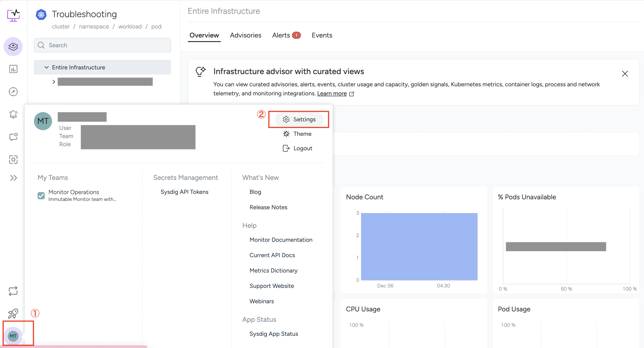Switch to the Events tab

click(x=322, y=35)
